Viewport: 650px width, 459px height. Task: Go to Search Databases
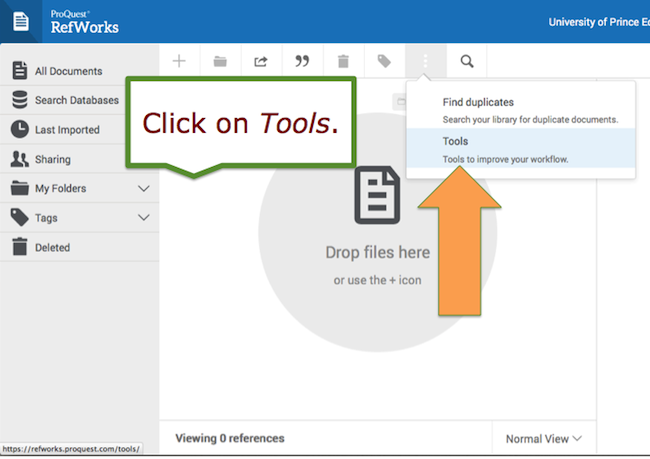76,100
